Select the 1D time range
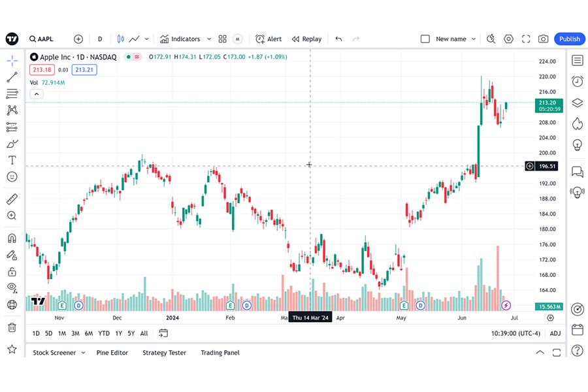 (36, 333)
